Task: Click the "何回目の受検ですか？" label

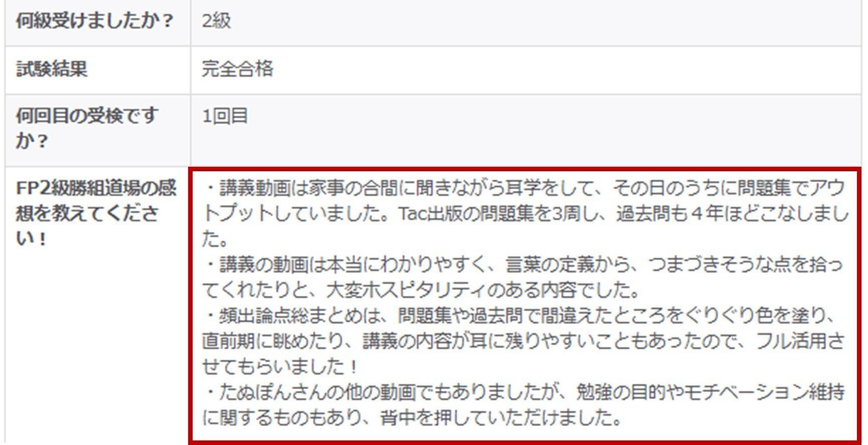Action: pyautogui.click(x=87, y=128)
